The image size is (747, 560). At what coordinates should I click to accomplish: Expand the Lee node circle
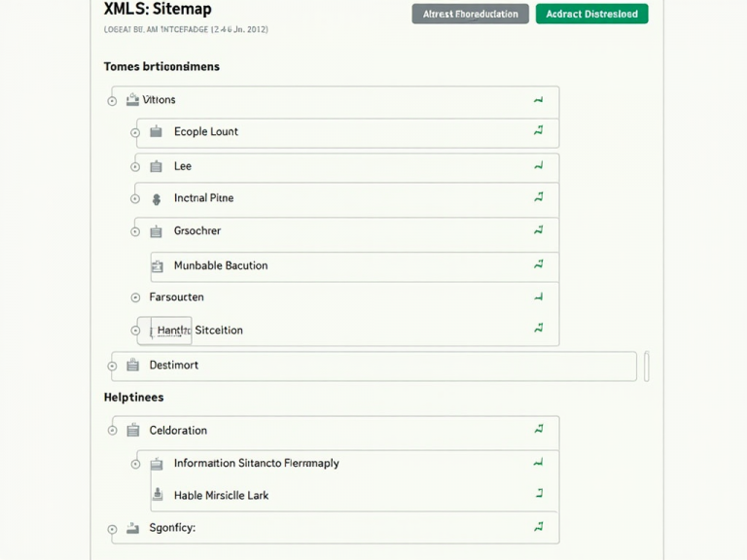click(135, 167)
